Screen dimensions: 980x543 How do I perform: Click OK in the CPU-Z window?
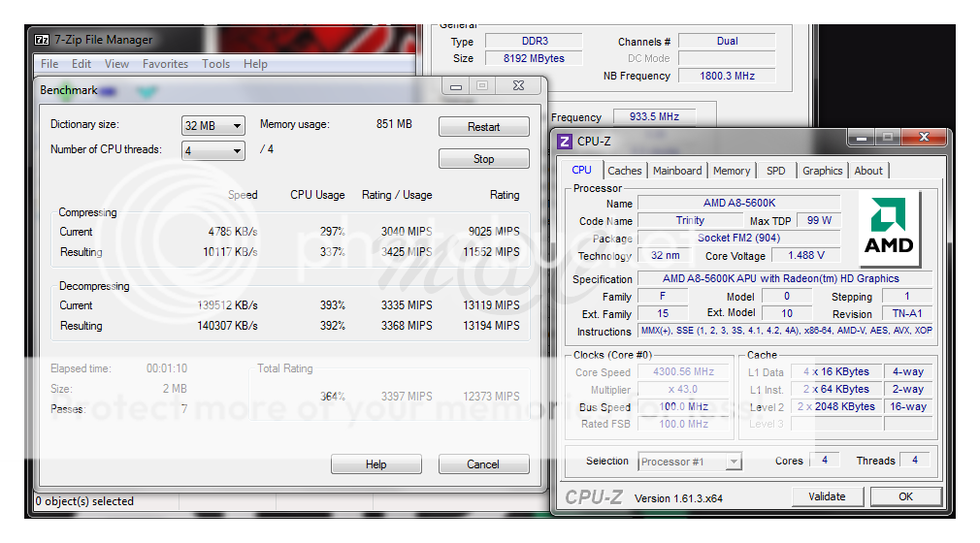point(905,496)
